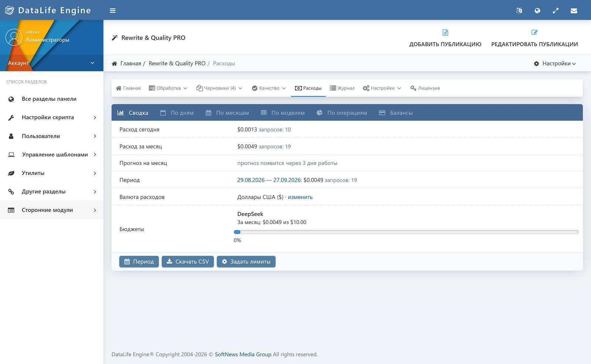Click the link icon for Другие разделы

pos(11,192)
